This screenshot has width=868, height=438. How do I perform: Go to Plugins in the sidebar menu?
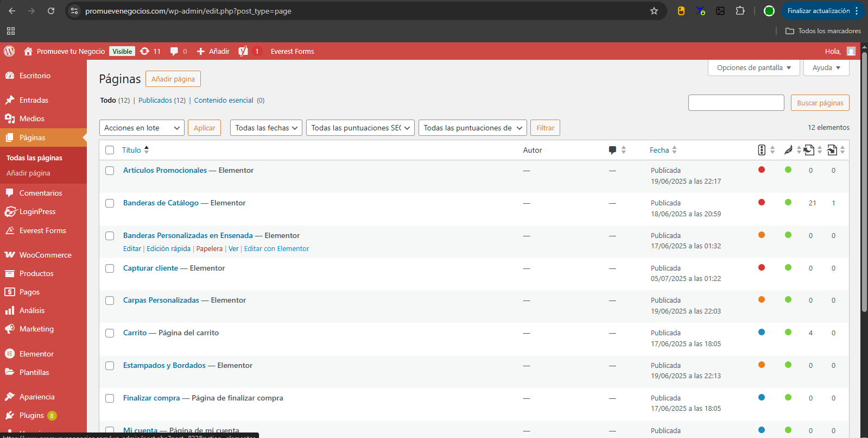click(31, 415)
